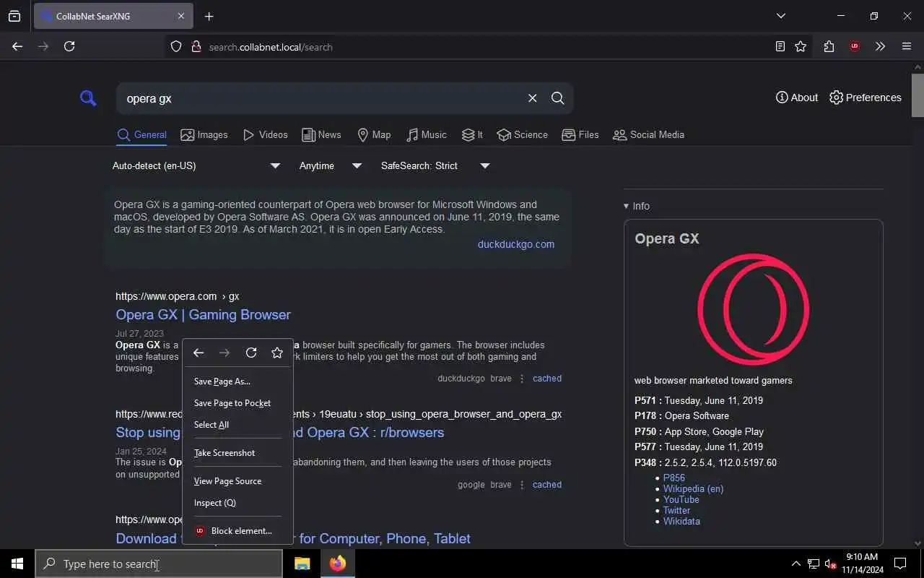This screenshot has width=924, height=578.
Task: Select the General category tab
Action: [x=141, y=135]
